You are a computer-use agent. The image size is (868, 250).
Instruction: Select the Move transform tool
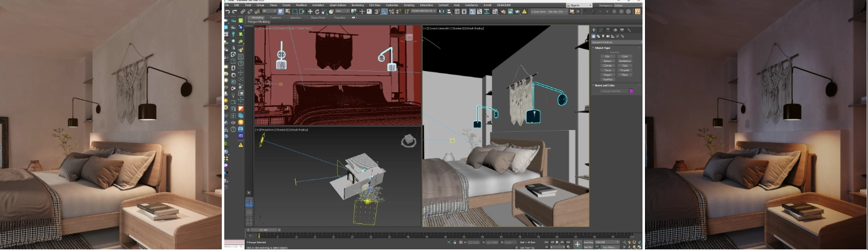click(x=310, y=11)
